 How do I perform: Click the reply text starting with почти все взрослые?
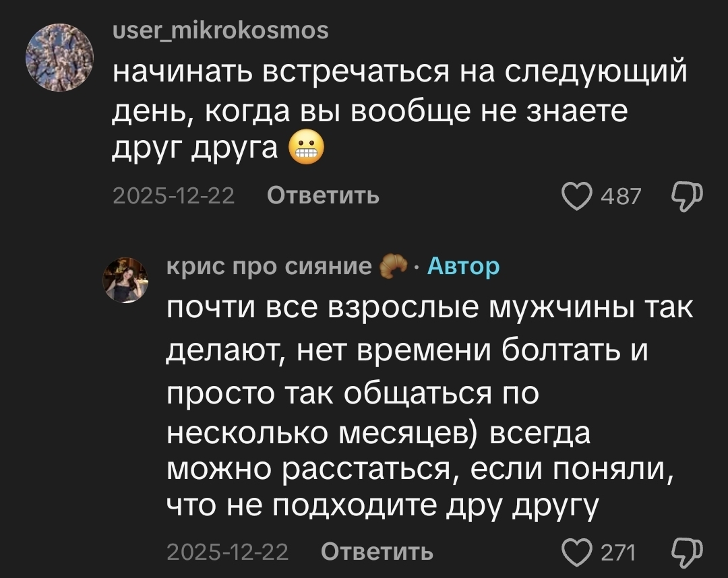(430, 406)
